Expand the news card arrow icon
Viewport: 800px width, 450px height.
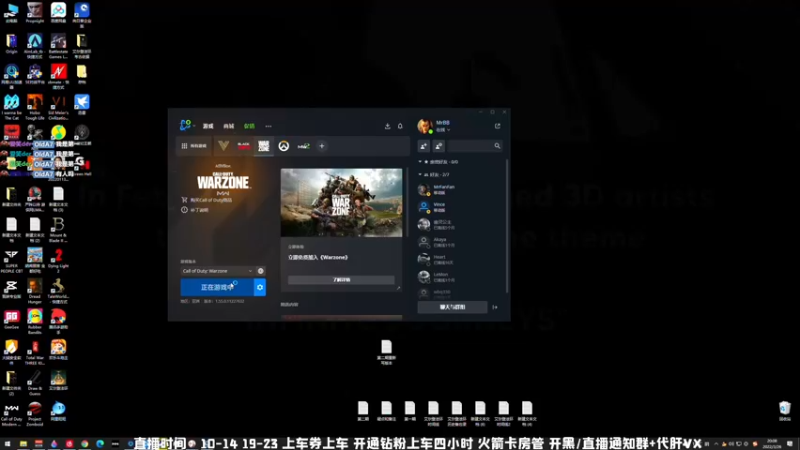coord(398,288)
